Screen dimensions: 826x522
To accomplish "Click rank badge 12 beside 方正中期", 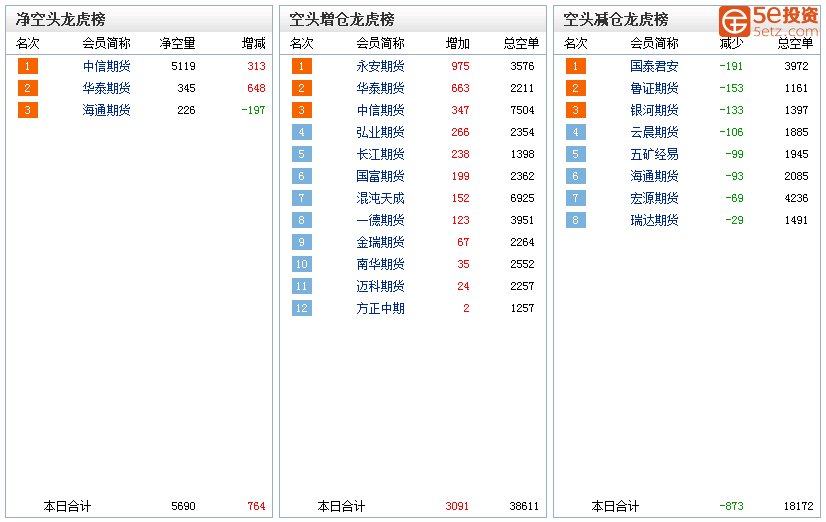I will coord(302,308).
